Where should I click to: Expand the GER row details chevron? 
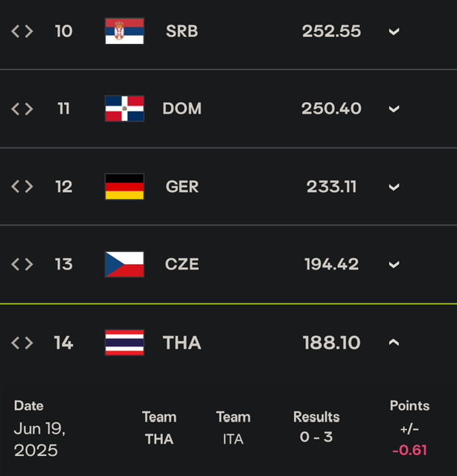click(394, 187)
